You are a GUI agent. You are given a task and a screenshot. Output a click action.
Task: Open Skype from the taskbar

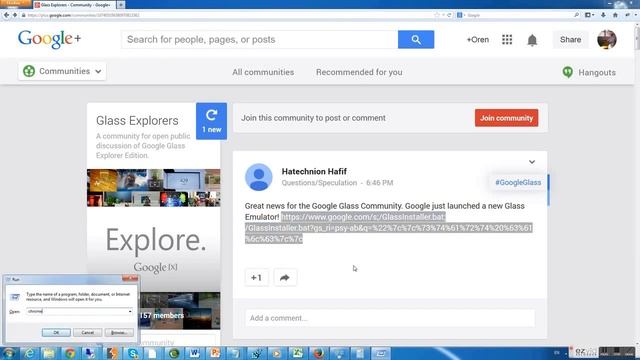click(133, 353)
